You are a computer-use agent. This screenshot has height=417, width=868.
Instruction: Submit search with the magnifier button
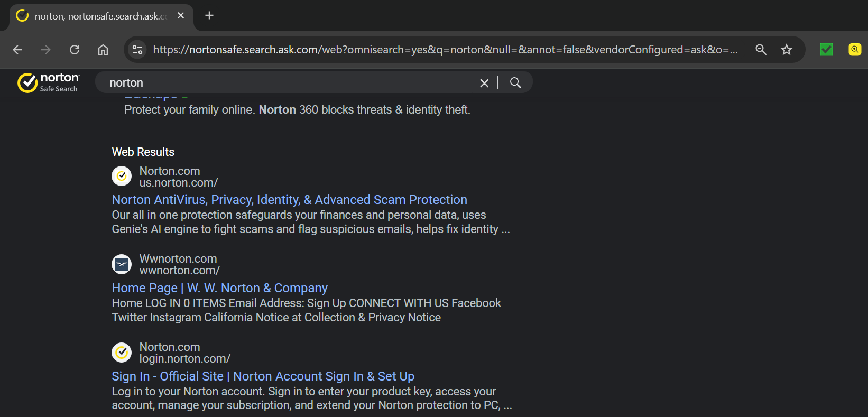[515, 83]
